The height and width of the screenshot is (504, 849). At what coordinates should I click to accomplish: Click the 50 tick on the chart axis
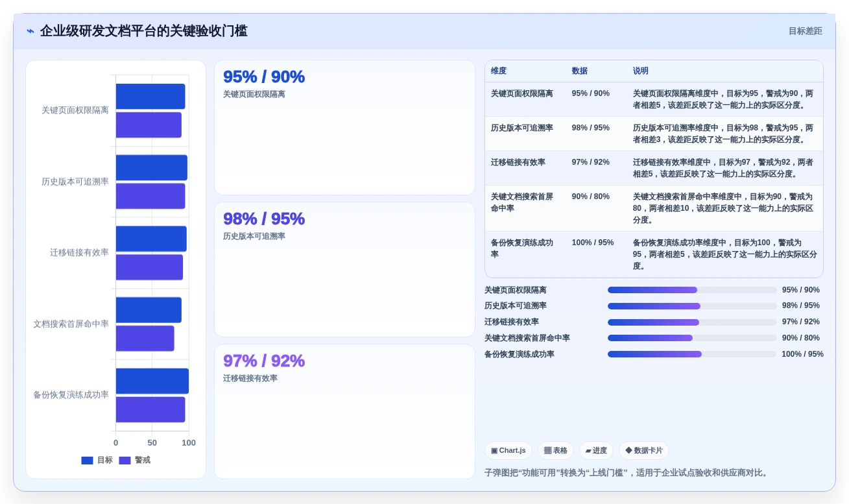(x=152, y=442)
